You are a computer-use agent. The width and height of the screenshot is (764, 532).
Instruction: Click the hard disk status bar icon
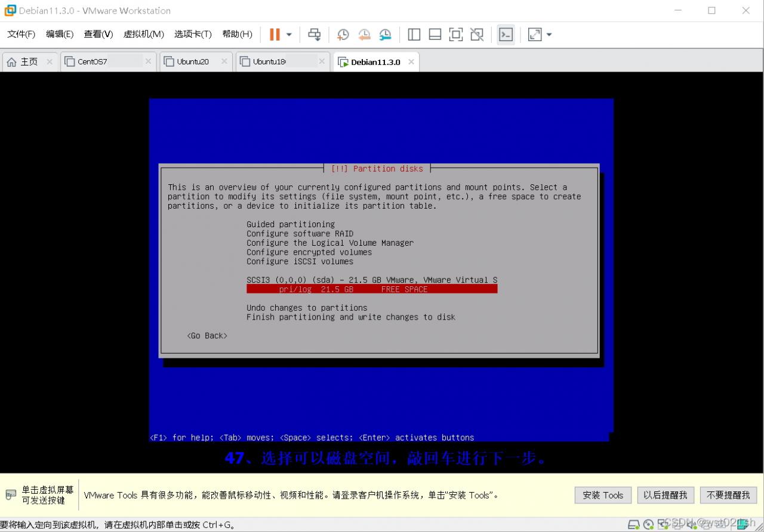(x=634, y=525)
